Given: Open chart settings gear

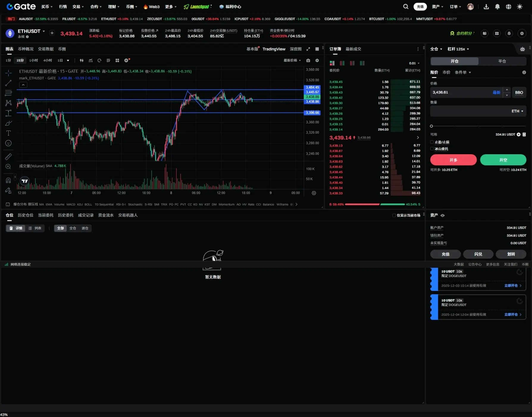Looking at the screenshot, I should 317,60.
